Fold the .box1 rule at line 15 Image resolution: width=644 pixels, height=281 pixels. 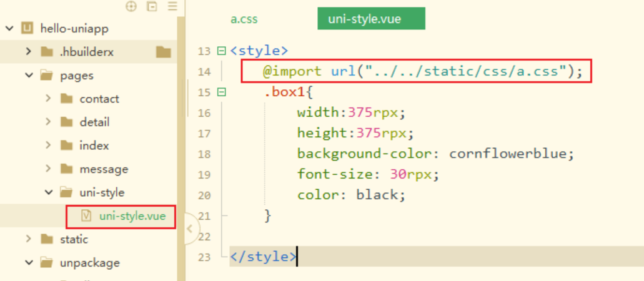(x=221, y=92)
